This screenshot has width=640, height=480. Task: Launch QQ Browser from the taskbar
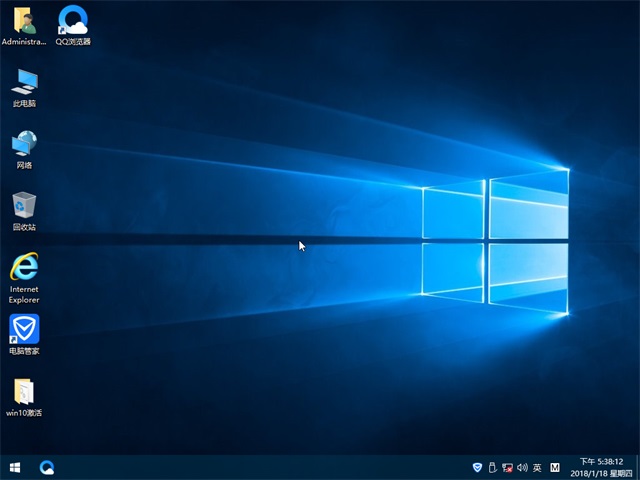47,467
